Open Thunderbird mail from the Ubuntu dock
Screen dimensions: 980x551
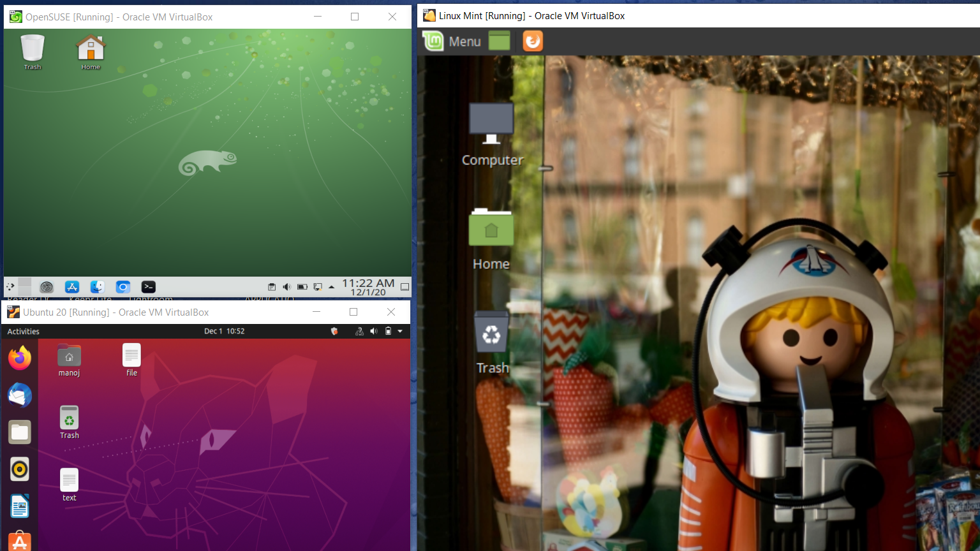pyautogui.click(x=19, y=395)
